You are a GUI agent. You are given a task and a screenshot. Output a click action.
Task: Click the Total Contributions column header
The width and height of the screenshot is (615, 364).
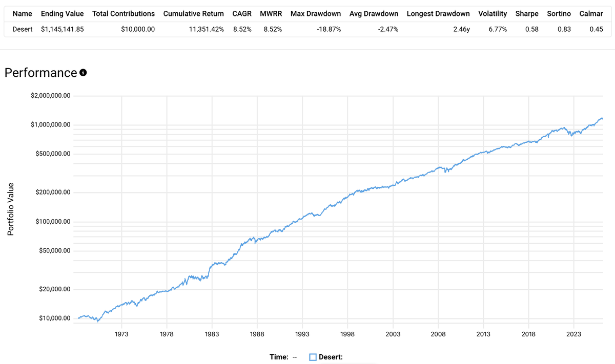tap(124, 14)
